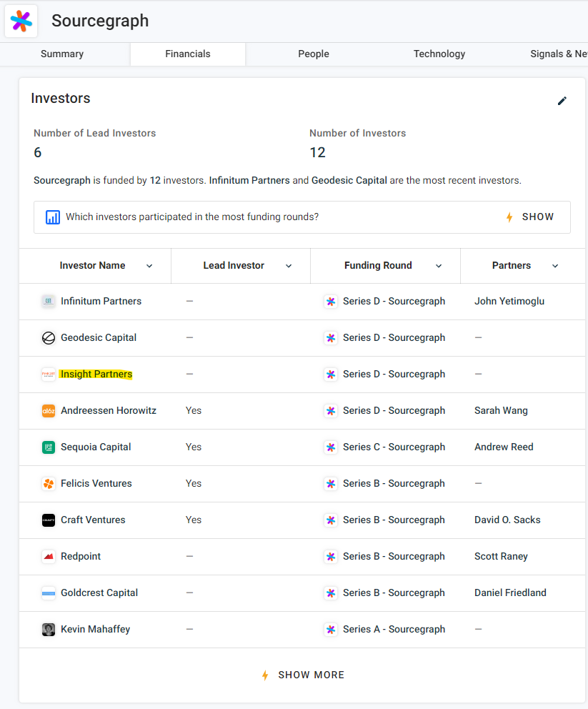
Task: Open partner Scott Raney's profile
Action: [502, 557]
